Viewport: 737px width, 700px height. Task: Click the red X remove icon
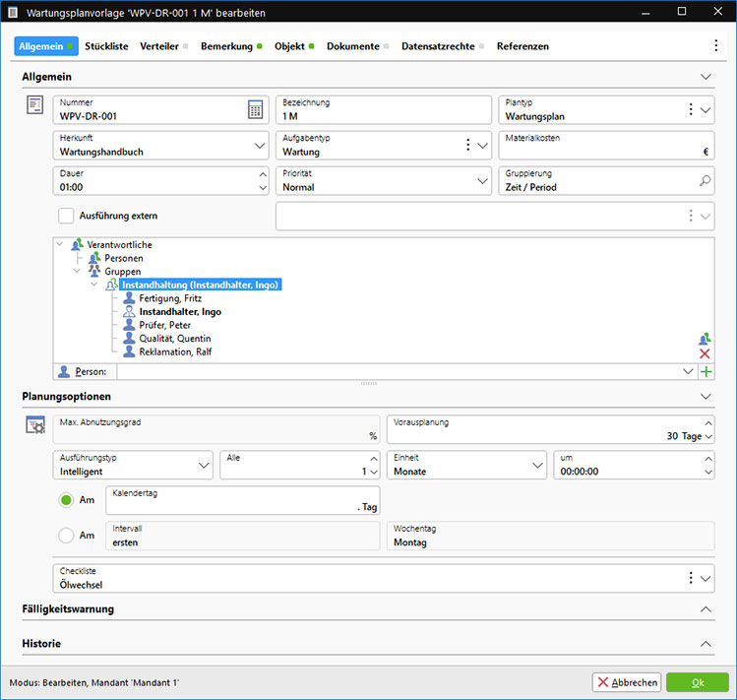tap(705, 353)
